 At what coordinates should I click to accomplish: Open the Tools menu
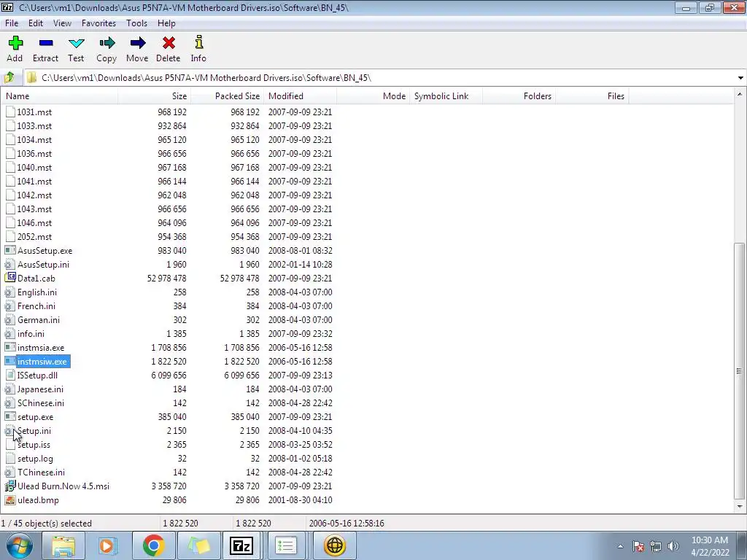click(x=136, y=23)
